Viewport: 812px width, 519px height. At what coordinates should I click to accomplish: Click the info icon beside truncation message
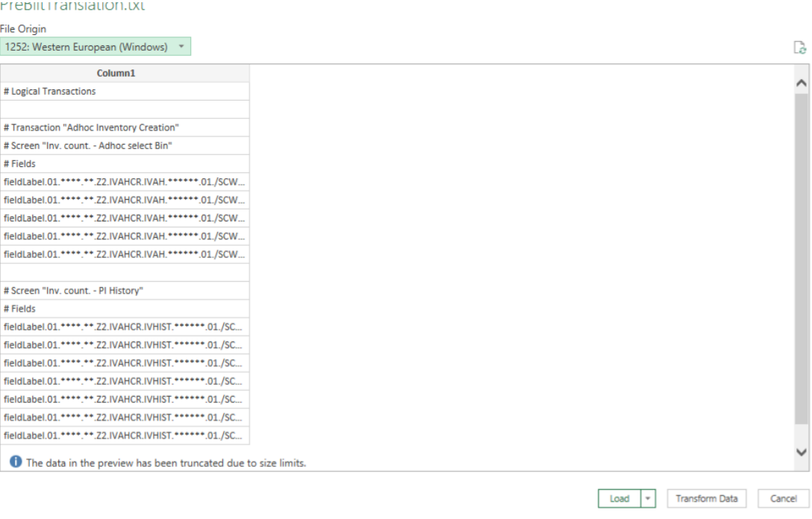(x=16, y=462)
